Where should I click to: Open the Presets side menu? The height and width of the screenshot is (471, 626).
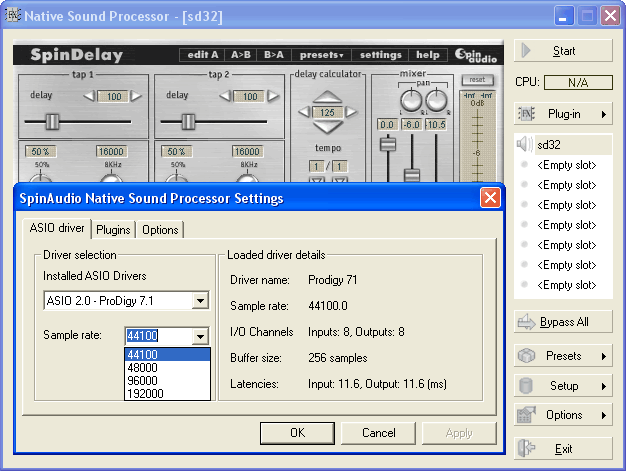point(563,356)
